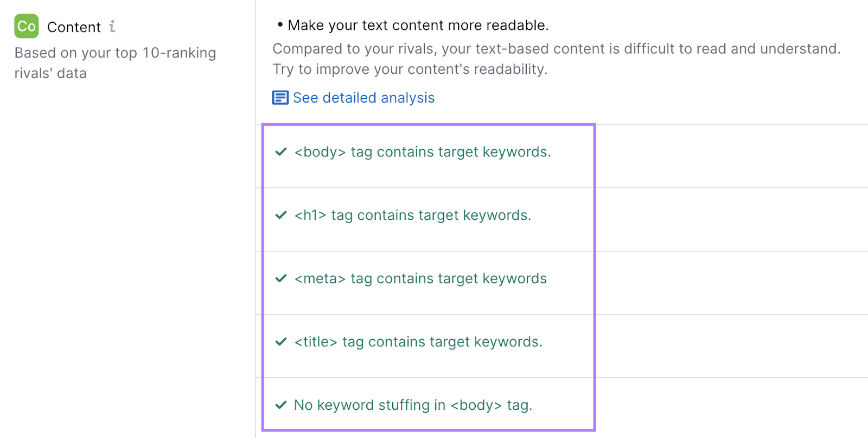Expand the title tag keywords row
Viewport: 868px width, 438px height.
418,342
